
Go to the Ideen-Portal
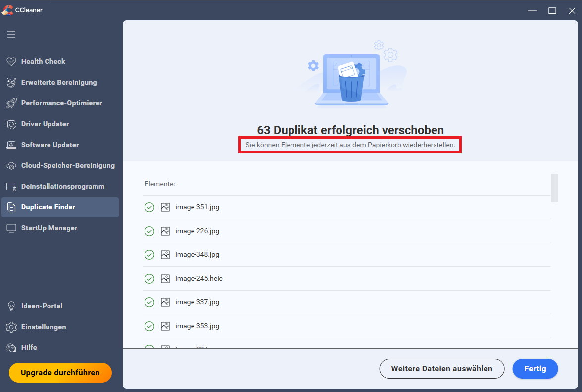tap(42, 306)
